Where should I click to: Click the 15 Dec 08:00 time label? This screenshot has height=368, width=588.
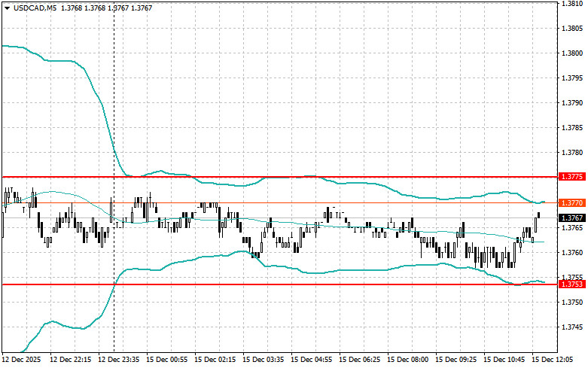407,360
